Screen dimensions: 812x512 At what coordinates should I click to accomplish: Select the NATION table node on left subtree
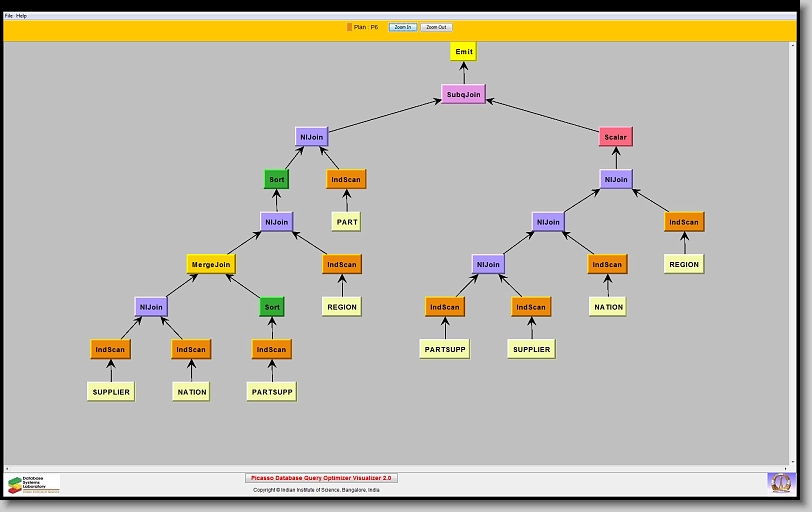coord(190,392)
